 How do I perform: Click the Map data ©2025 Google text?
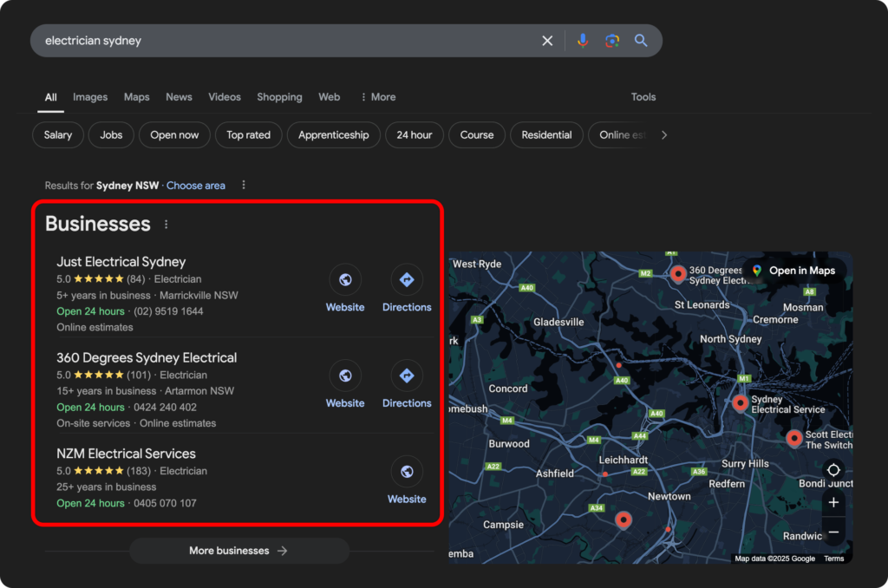(774, 559)
